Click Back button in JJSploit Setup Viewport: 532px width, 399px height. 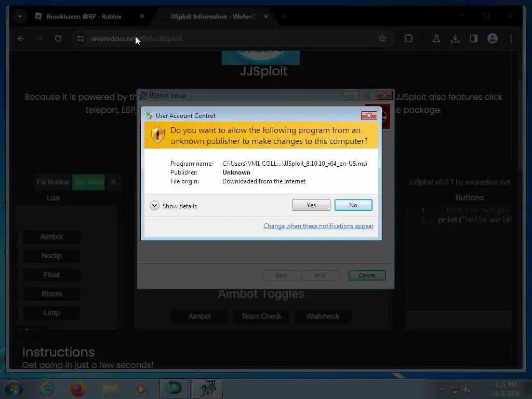(x=281, y=275)
